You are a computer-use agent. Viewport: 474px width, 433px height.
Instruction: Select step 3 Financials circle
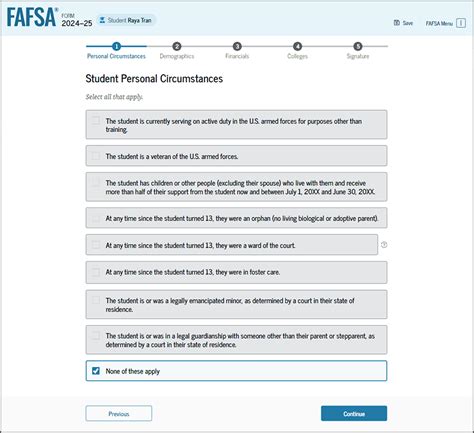[237, 46]
